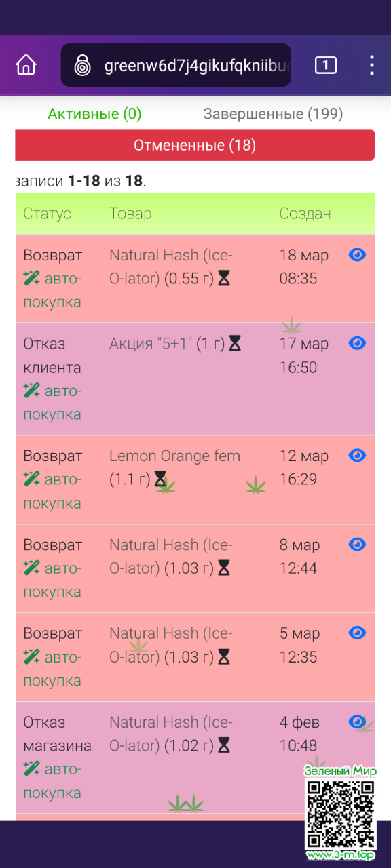Tap the magic wand авто-покупка icon in first row
This screenshot has height=868, width=391.
(x=31, y=278)
